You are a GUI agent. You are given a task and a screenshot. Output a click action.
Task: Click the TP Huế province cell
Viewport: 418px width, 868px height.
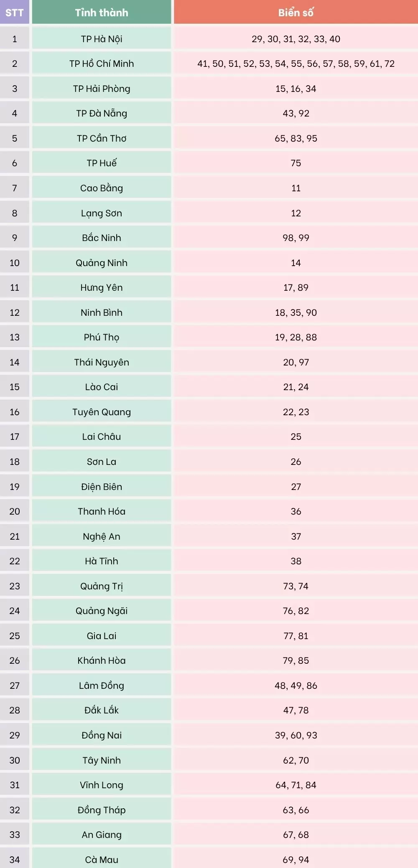(102, 163)
